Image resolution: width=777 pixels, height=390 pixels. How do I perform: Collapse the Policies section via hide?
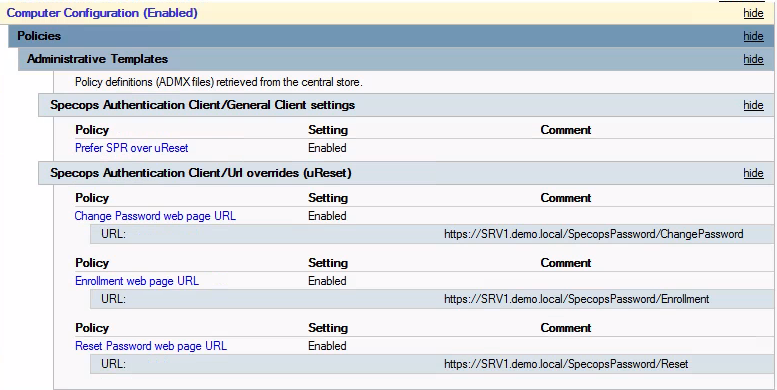coord(753,36)
